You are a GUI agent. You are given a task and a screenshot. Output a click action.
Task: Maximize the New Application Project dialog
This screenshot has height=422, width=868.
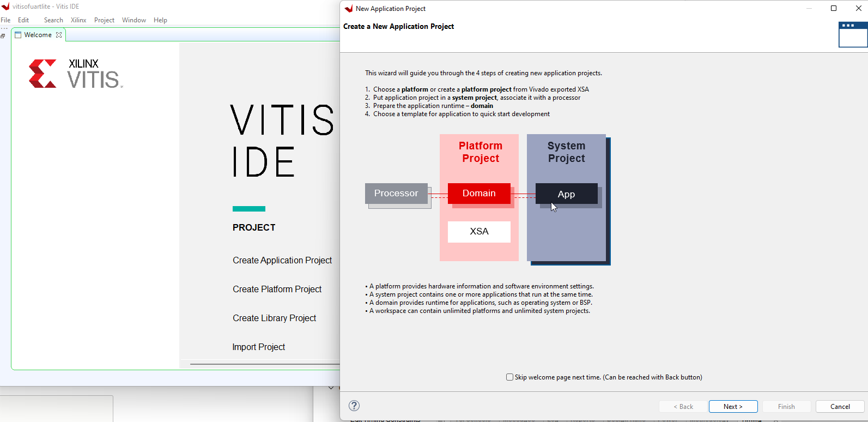(x=834, y=8)
